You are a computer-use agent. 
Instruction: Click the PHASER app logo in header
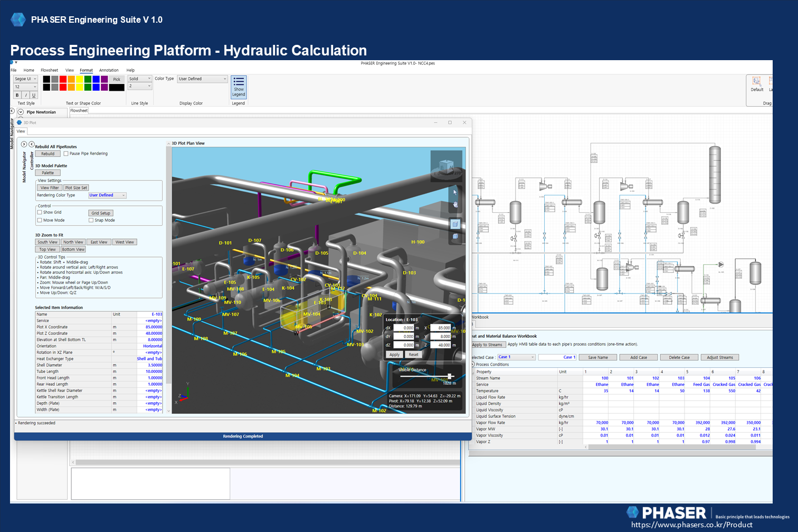[x=18, y=20]
